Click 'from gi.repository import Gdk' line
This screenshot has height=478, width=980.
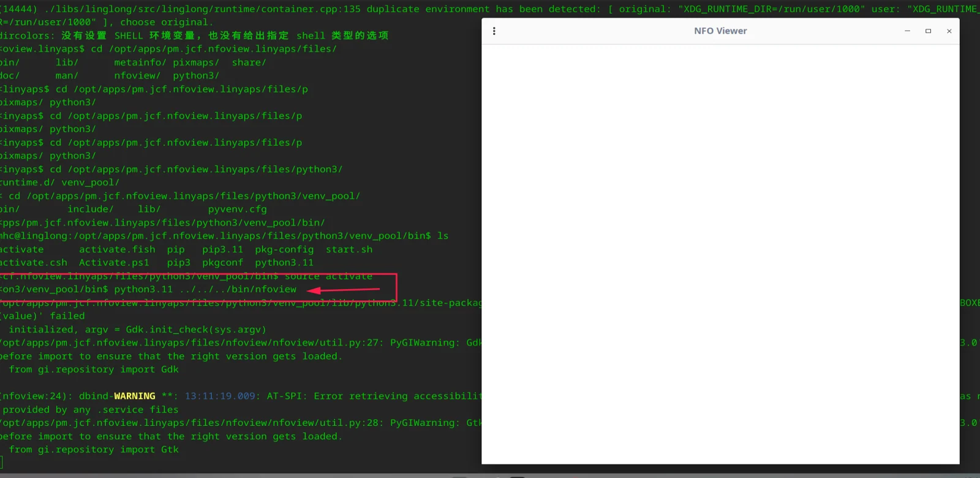pos(94,370)
